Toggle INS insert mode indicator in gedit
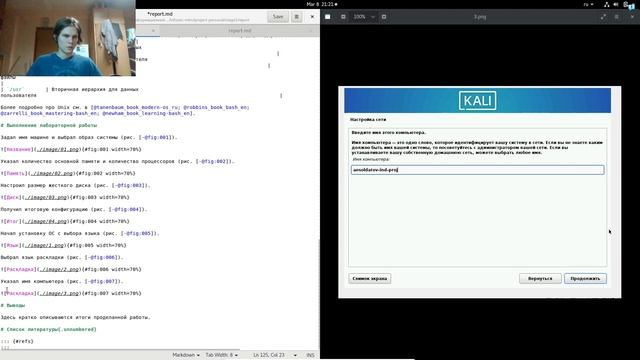The image size is (640, 360). [310, 355]
